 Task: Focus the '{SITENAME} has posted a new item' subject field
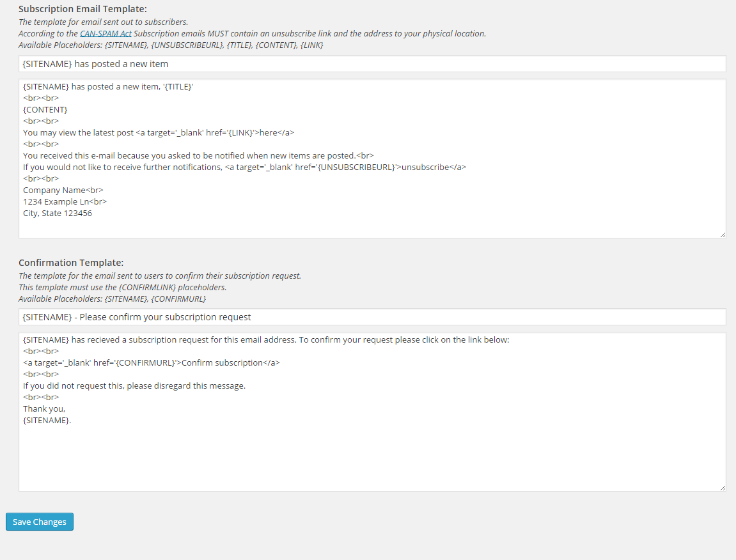[372, 64]
